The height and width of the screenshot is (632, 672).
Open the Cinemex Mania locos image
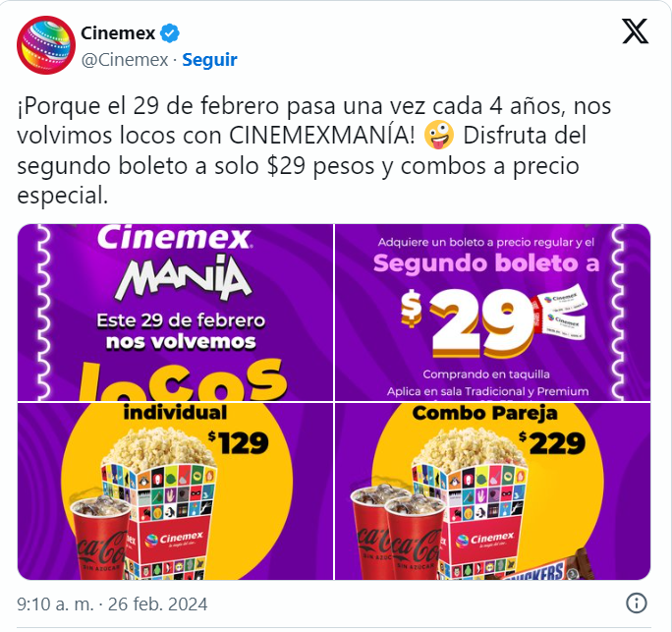click(x=175, y=313)
